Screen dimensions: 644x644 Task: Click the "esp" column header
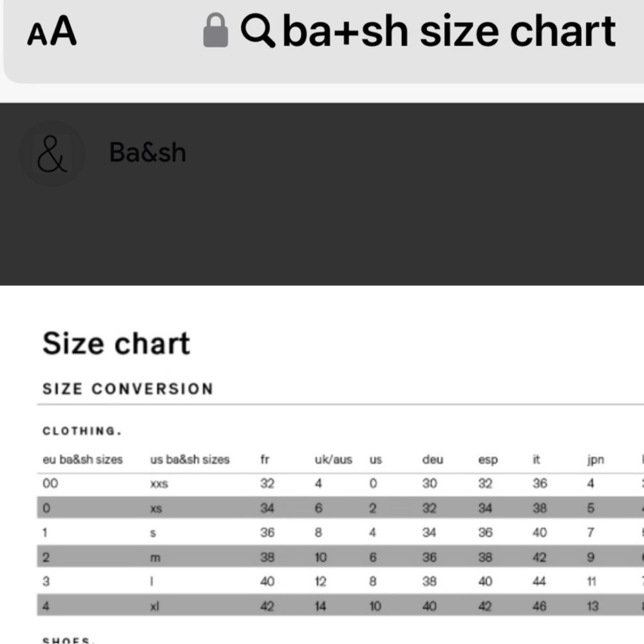point(488,460)
